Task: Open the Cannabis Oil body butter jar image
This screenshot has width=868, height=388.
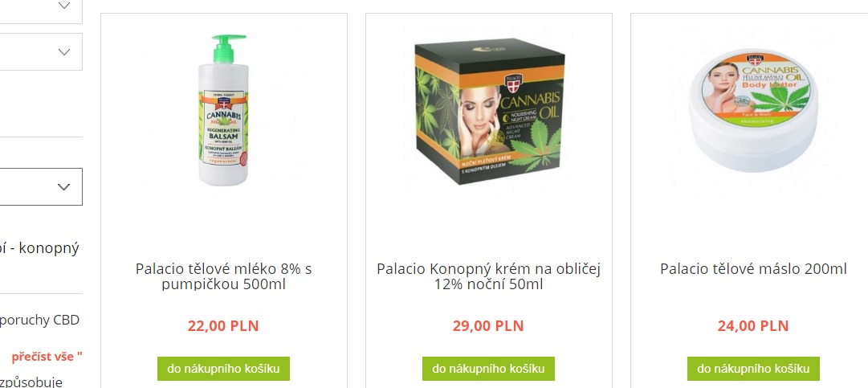Action: [x=753, y=111]
